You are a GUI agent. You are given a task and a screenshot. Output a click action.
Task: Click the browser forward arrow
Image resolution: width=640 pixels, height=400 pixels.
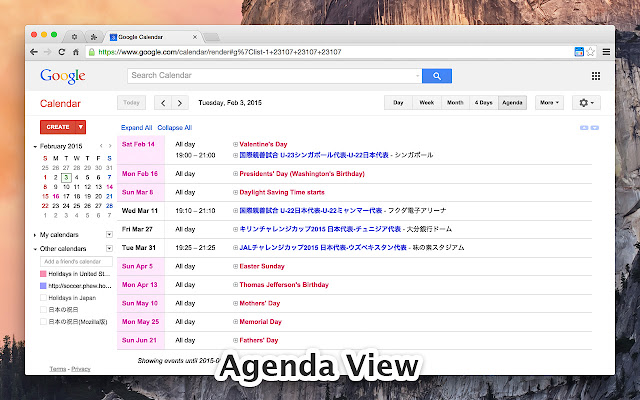coord(48,52)
